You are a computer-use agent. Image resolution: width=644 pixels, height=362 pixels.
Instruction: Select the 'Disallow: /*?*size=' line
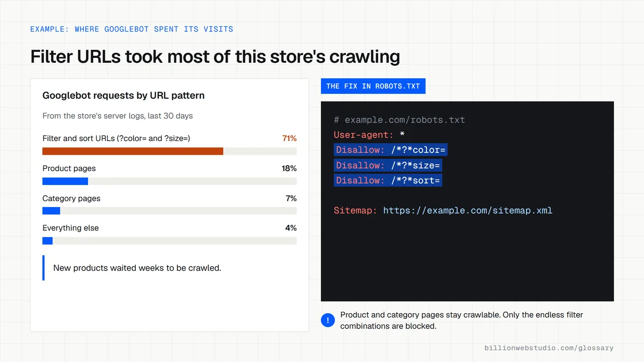coord(388,165)
